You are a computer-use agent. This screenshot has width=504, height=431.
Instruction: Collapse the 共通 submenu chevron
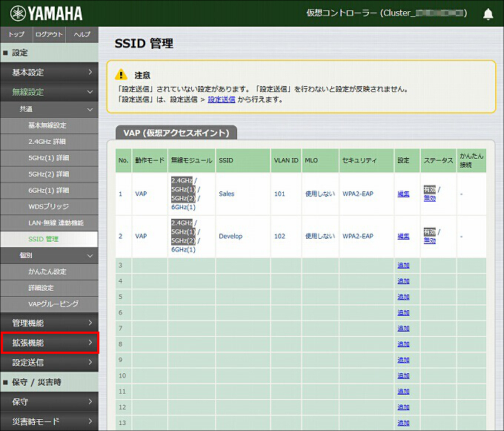click(90, 110)
